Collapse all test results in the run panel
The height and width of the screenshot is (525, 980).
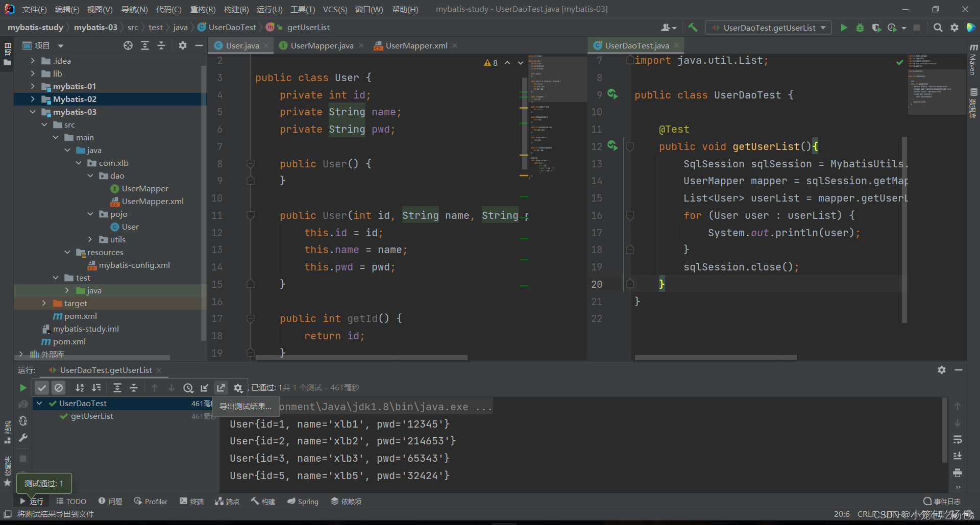(134, 388)
